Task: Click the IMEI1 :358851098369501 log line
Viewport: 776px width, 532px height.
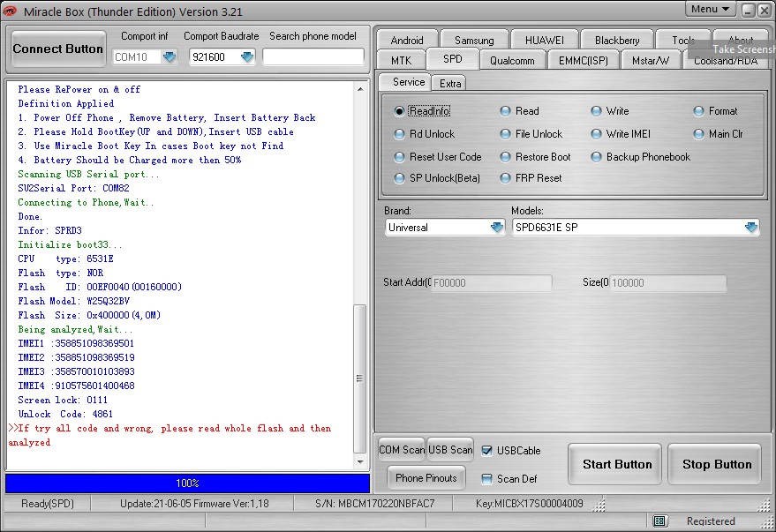Action: [76, 343]
